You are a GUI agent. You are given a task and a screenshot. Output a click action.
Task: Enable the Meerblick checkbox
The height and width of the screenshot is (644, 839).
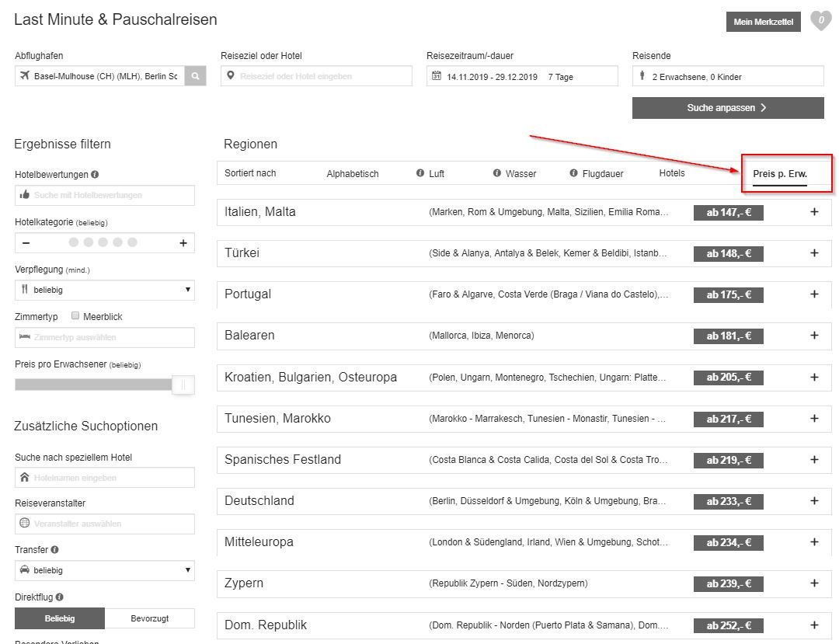click(75, 316)
